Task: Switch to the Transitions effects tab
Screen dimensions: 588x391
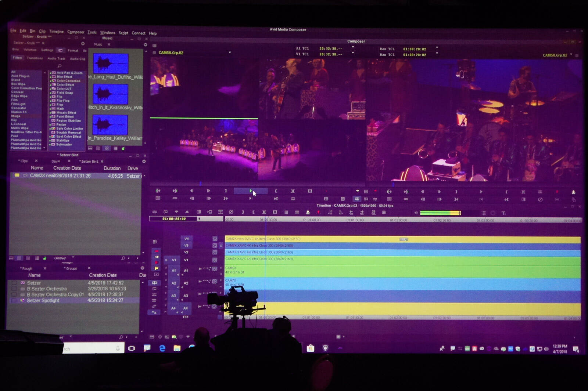Action: pyautogui.click(x=35, y=58)
